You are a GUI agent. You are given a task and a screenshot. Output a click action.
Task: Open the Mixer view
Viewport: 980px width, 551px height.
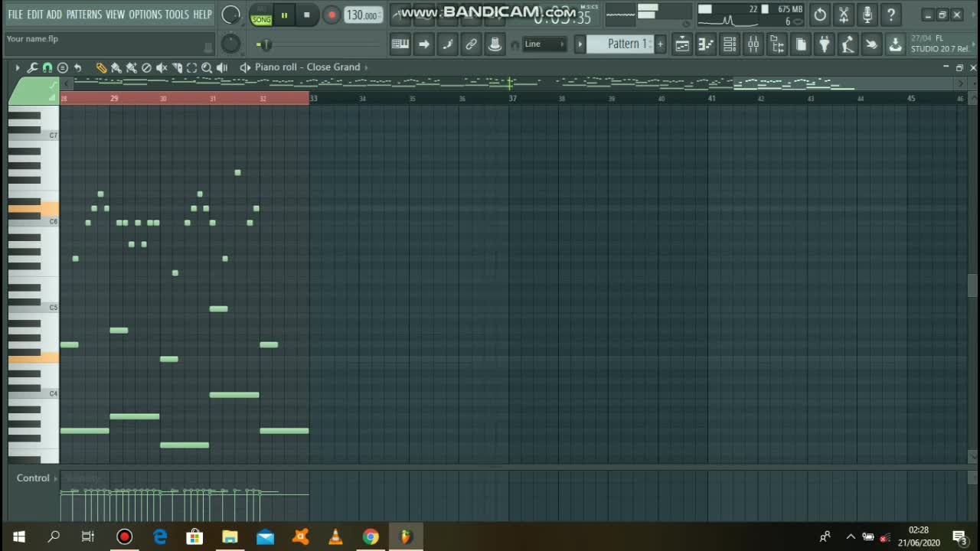click(753, 44)
